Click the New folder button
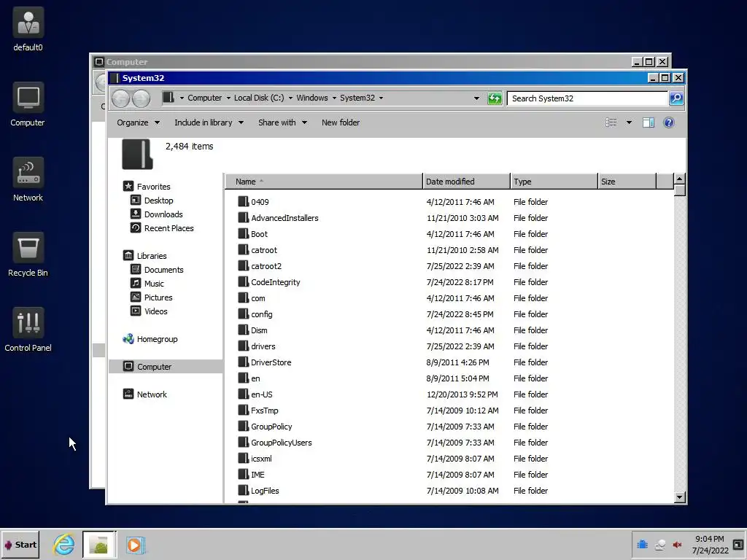The image size is (747, 560). coord(341,122)
